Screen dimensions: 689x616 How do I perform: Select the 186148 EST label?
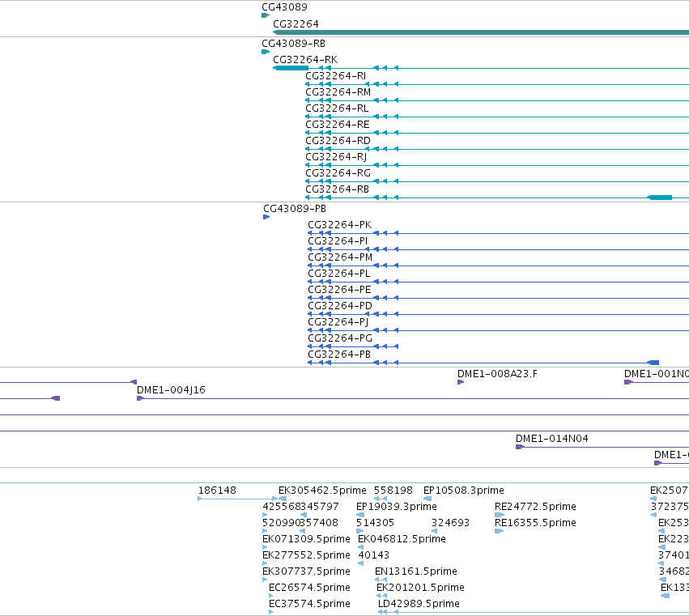[x=217, y=491]
